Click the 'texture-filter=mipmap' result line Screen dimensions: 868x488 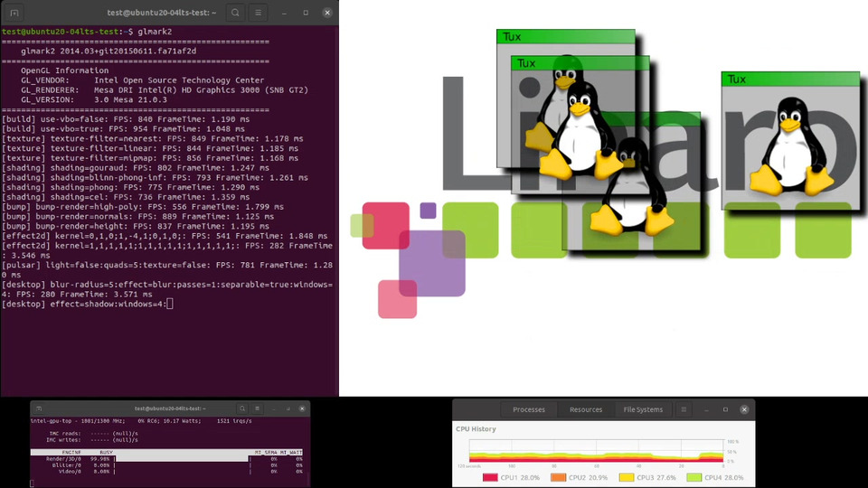[x=150, y=157]
